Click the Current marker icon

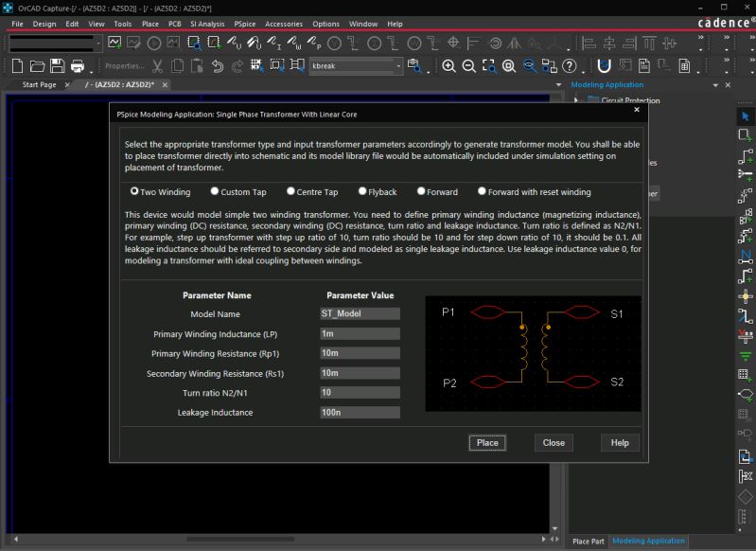(274, 43)
